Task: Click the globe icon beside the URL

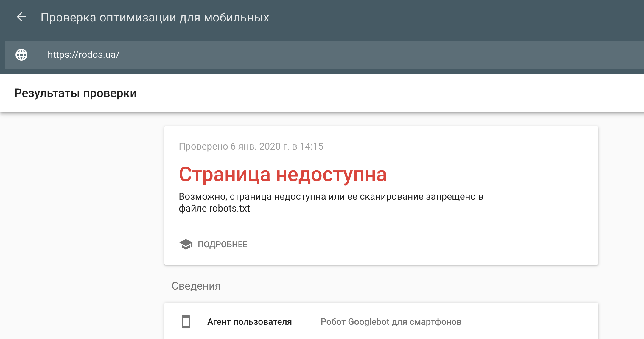Action: (x=21, y=55)
